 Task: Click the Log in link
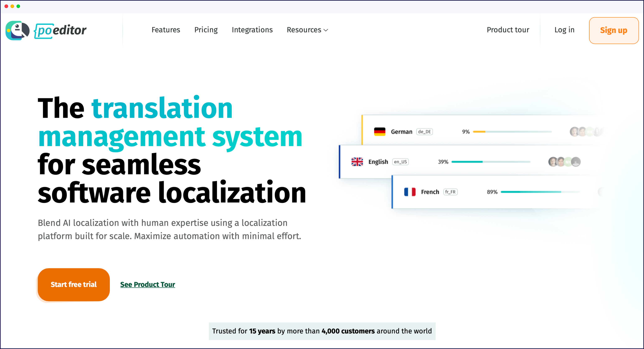(x=564, y=30)
